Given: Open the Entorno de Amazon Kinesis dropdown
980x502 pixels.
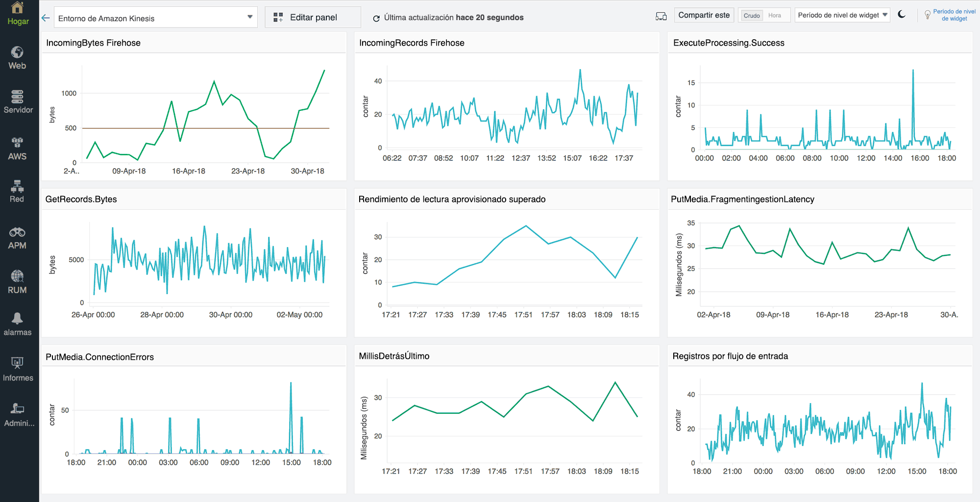Looking at the screenshot, I should click(x=155, y=17).
